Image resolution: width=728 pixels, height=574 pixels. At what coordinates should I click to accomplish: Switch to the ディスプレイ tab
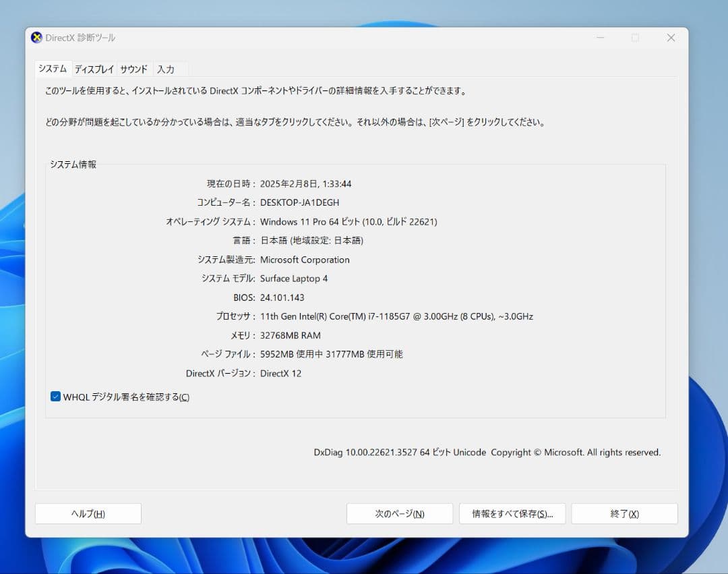tap(94, 68)
